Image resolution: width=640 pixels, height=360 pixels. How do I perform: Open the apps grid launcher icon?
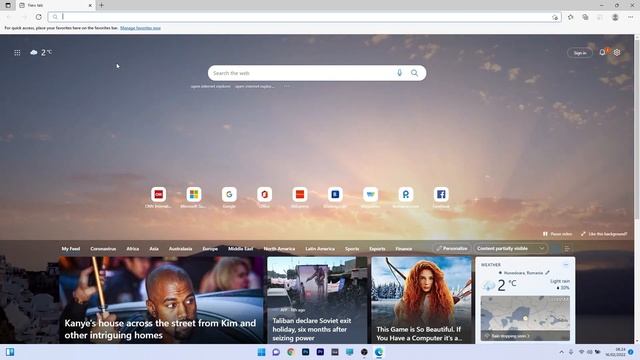pyautogui.click(x=17, y=53)
